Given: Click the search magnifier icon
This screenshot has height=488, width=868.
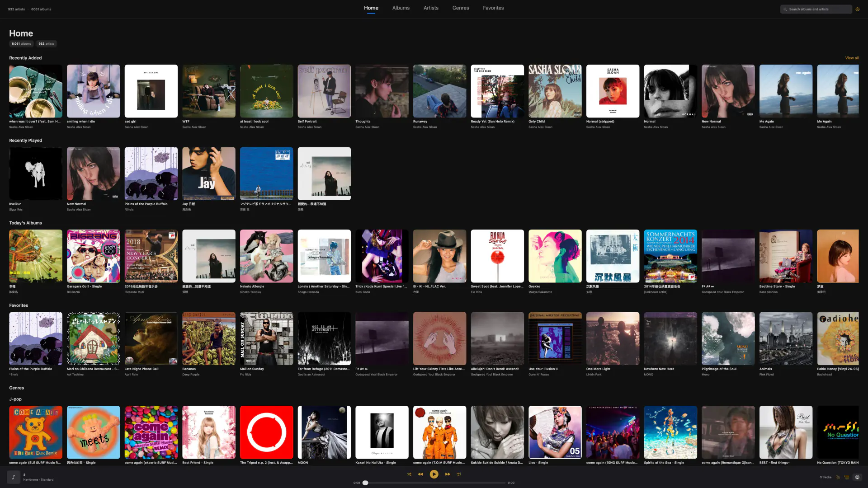Looking at the screenshot, I should (785, 9).
